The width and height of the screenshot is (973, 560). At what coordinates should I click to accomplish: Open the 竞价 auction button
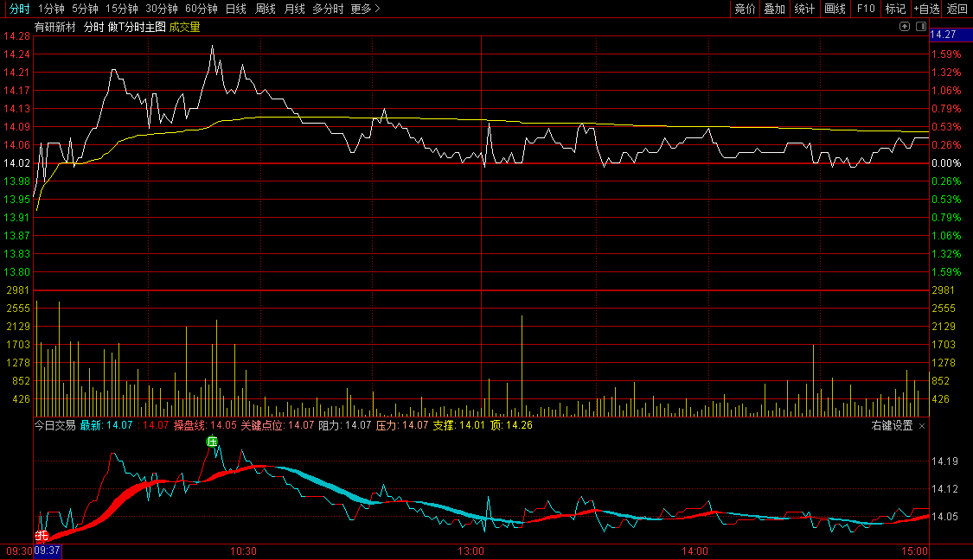point(746,9)
